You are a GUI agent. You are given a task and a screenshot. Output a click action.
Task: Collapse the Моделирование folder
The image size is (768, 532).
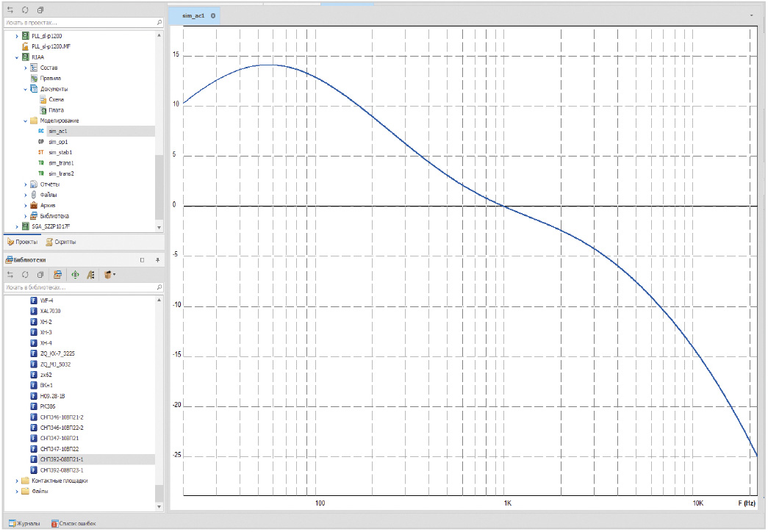pos(26,121)
